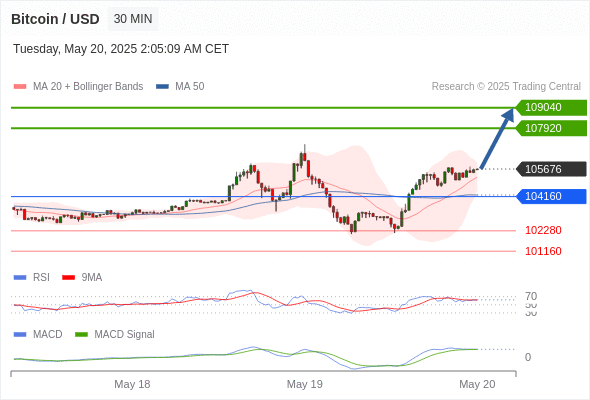590x400 pixels.
Task: Click the '9MA' legend label
Action: click(x=92, y=278)
